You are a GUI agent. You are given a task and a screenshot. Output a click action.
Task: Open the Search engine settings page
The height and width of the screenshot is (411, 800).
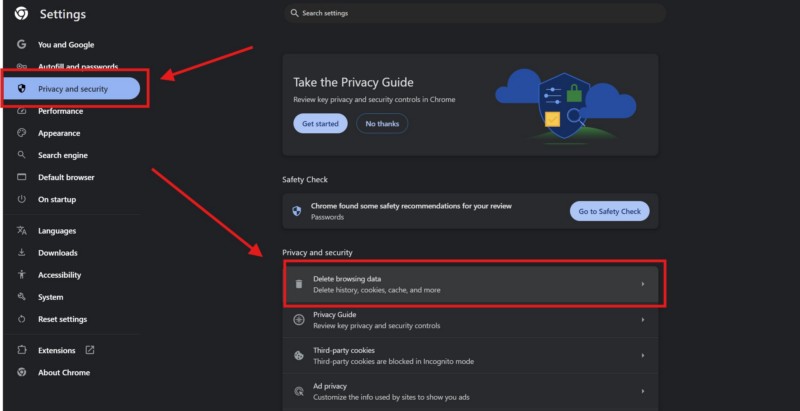[x=62, y=156]
